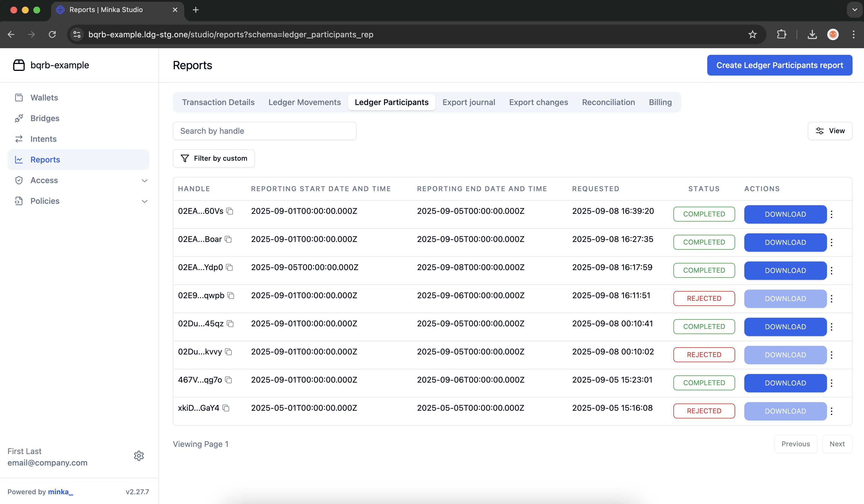Open browser downloads icon
Screen dimensions: 864x504
812,34
